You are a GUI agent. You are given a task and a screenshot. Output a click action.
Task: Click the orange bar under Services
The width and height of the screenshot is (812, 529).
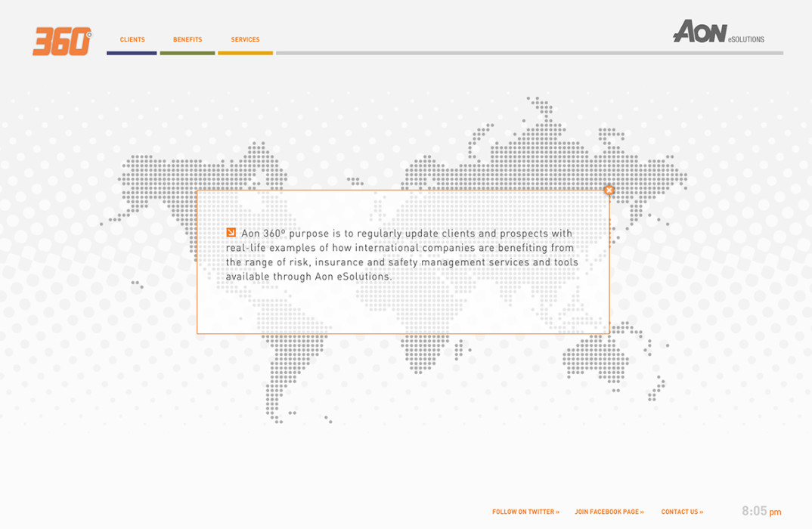[245, 53]
